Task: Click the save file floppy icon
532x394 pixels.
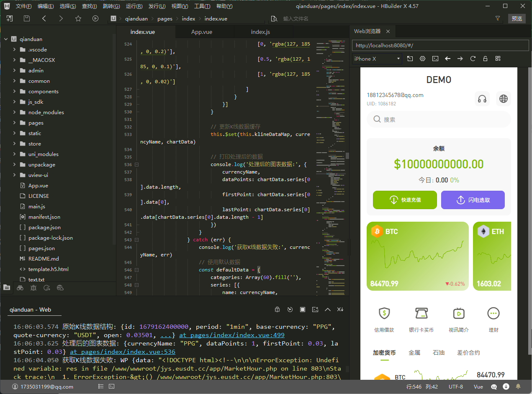Action: pyautogui.click(x=27, y=18)
